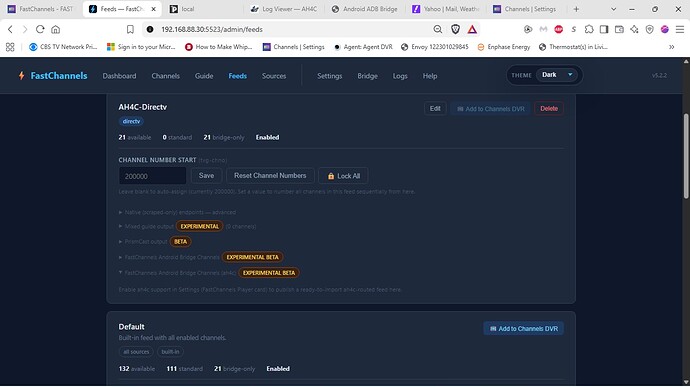Image resolution: width=690 pixels, height=387 pixels.
Task: Open the purple profile avatar icon
Action: tap(664, 29)
